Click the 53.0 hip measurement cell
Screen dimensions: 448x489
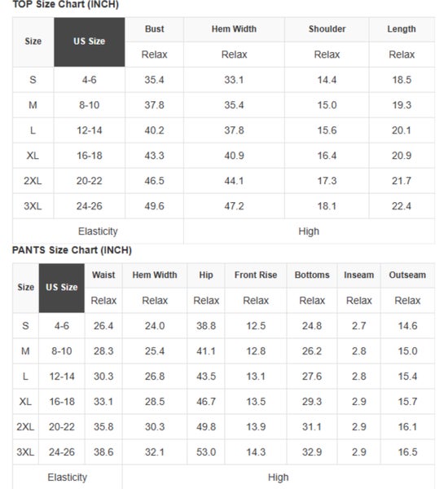[206, 452]
